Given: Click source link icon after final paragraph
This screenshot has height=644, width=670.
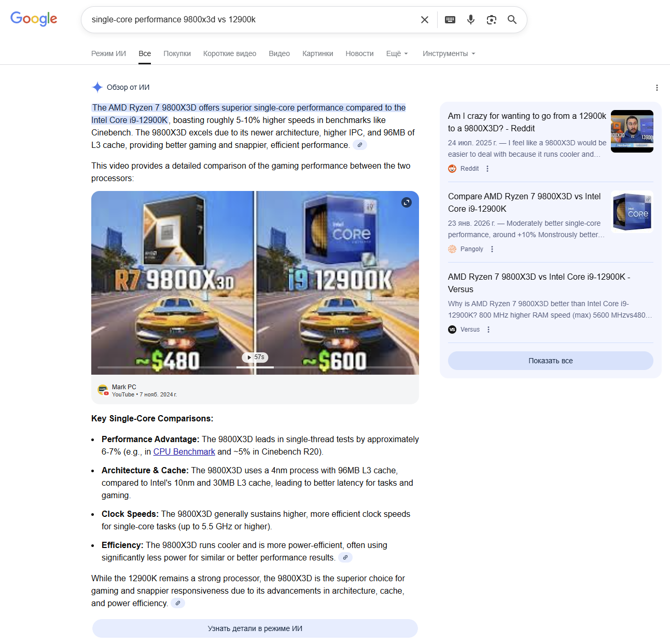Looking at the screenshot, I should coord(178,603).
